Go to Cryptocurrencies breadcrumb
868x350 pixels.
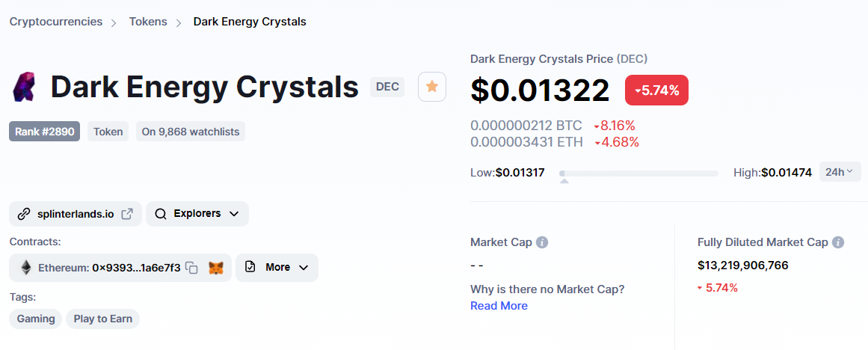click(56, 22)
